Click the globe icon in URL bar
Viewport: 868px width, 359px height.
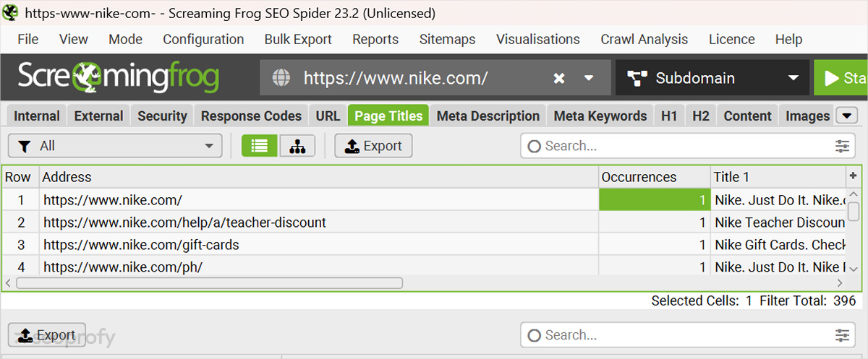pos(281,78)
